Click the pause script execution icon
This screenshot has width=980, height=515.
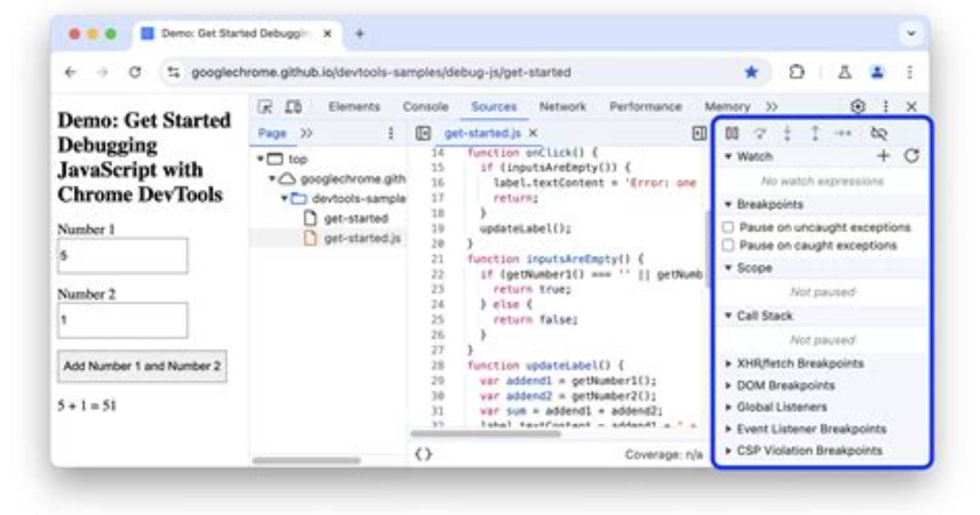coord(732,134)
